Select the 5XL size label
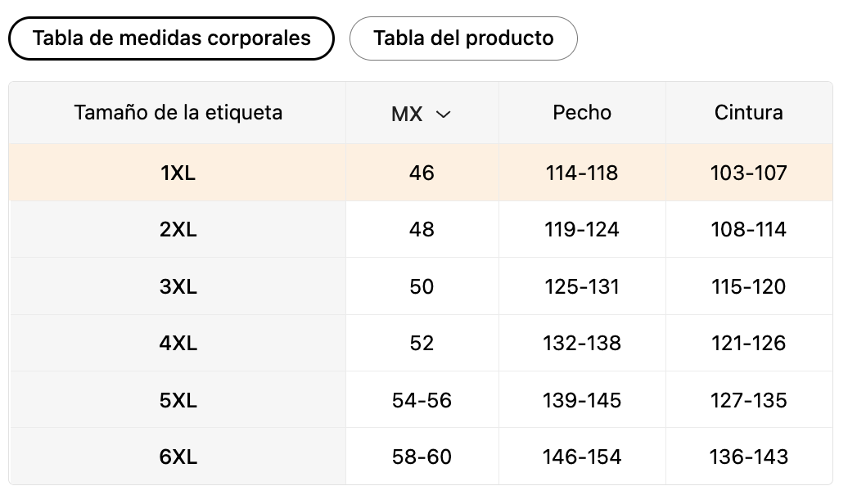Image resolution: width=848 pixels, height=504 pixels. pyautogui.click(x=178, y=400)
